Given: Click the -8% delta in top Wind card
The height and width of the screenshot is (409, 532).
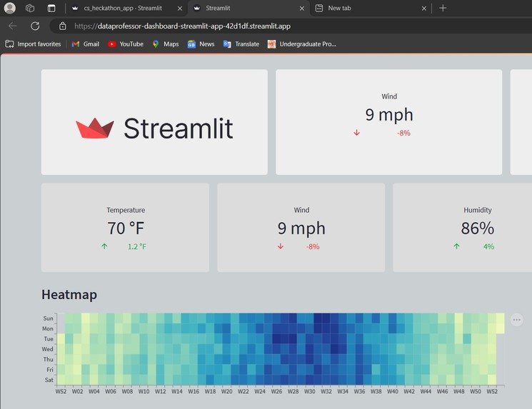Looking at the screenshot, I should click(x=403, y=133).
